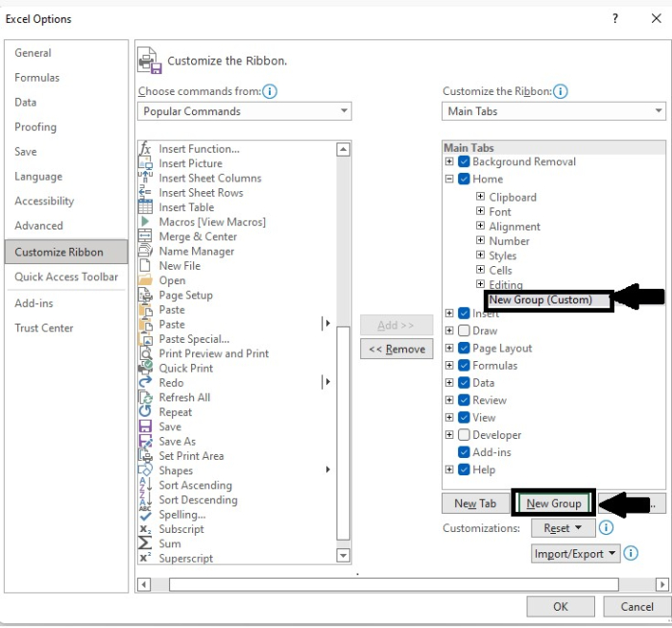Click the Insert Function fx icon
Image resolution: width=672 pixels, height=628 pixels.
click(x=145, y=149)
